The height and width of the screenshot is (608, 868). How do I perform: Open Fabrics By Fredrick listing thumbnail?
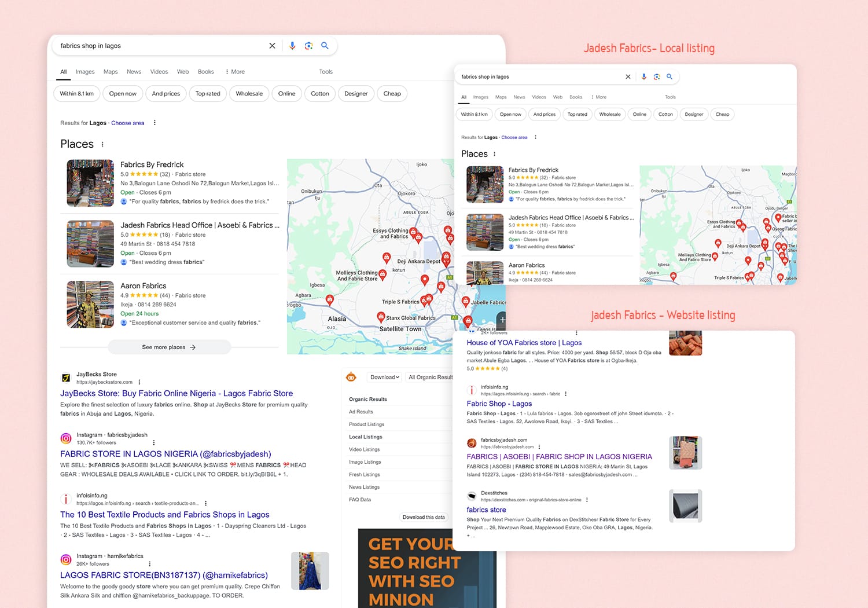[90, 183]
